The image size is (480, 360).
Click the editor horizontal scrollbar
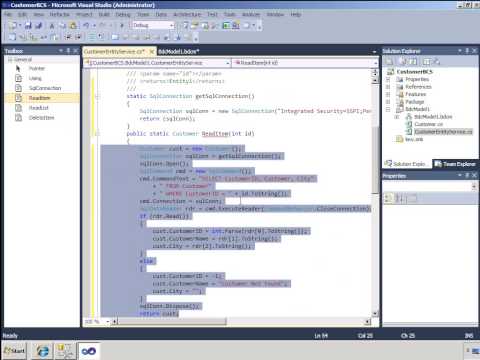(172, 322)
